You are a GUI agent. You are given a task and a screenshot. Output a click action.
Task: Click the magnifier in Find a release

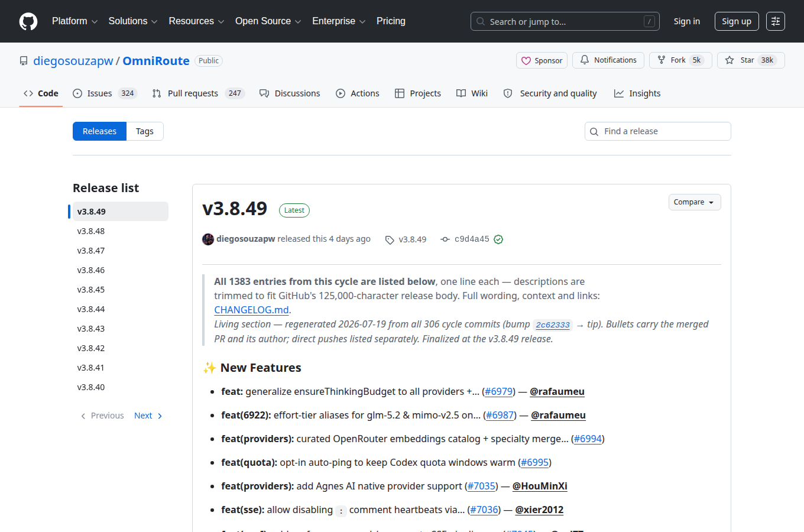click(x=594, y=131)
